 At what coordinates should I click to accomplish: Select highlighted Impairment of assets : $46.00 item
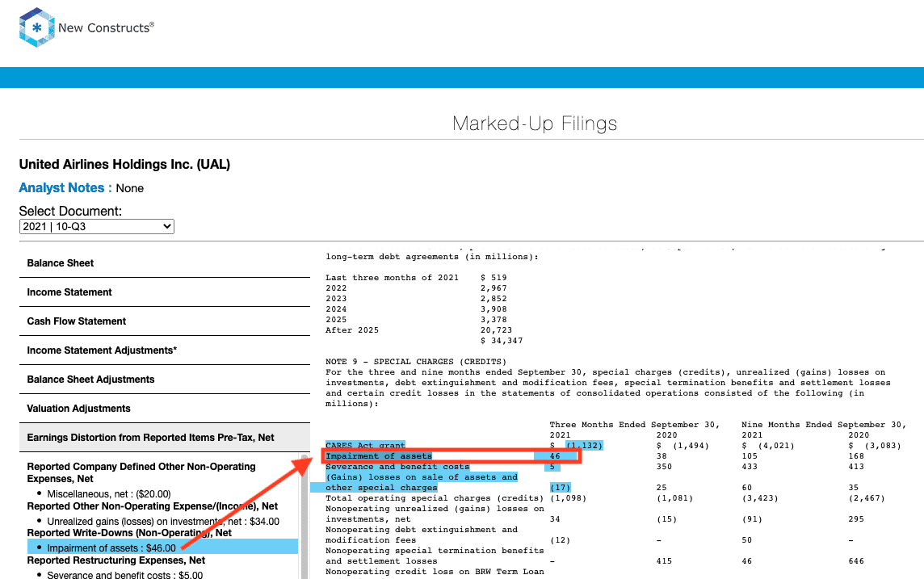(162, 548)
